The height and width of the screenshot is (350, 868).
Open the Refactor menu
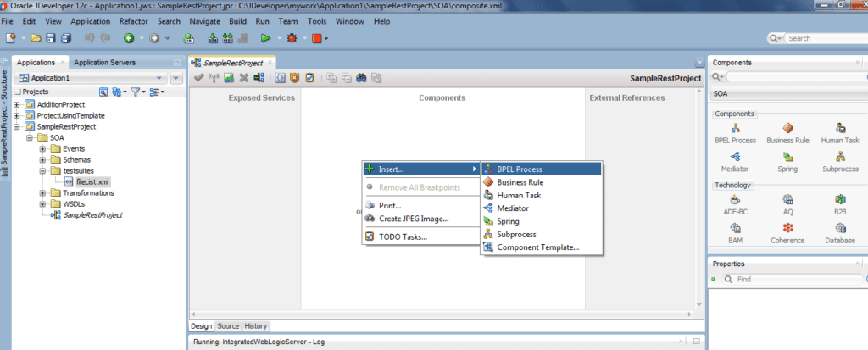click(133, 21)
